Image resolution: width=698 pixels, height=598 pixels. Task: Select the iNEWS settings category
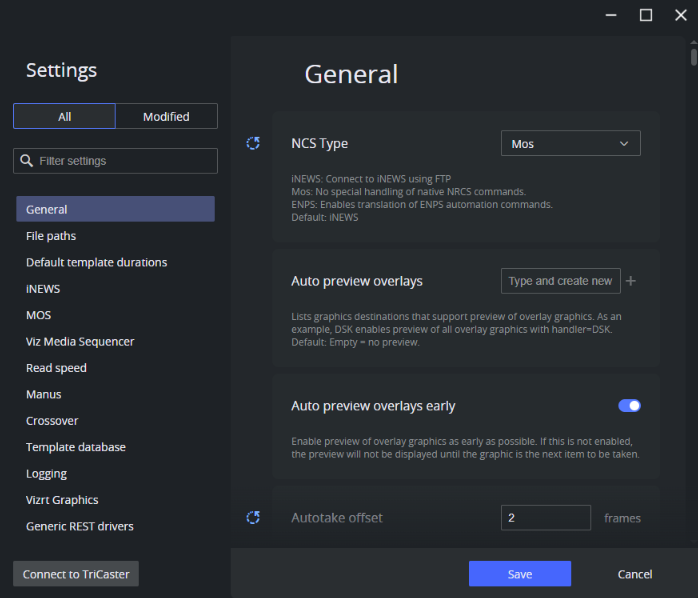43,289
